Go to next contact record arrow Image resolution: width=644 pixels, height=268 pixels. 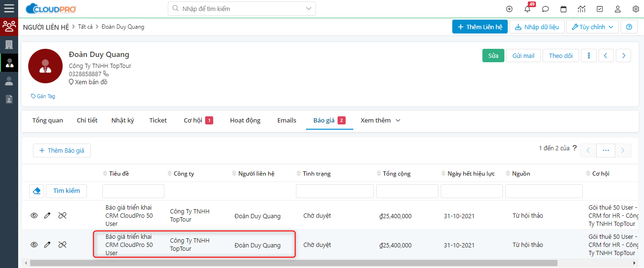click(623, 56)
